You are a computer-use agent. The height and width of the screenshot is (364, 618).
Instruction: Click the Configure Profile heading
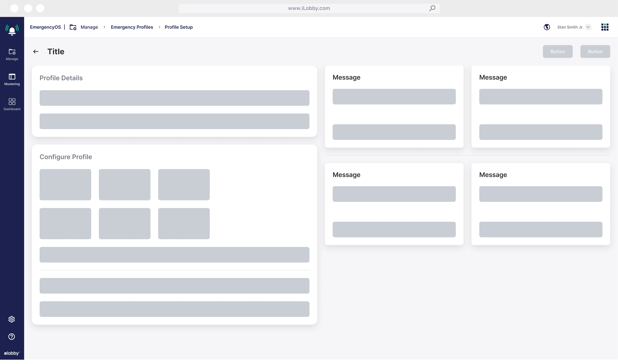click(66, 157)
